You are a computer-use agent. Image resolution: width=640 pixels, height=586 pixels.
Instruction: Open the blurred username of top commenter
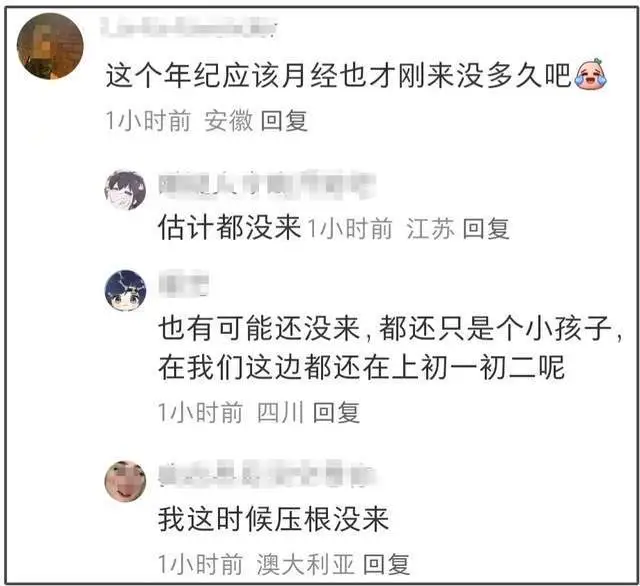[x=189, y=27]
